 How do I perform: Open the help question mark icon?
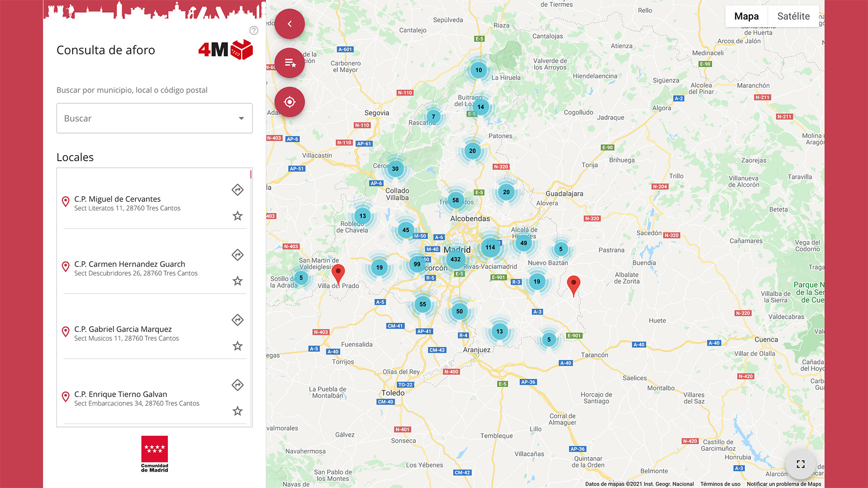[254, 30]
